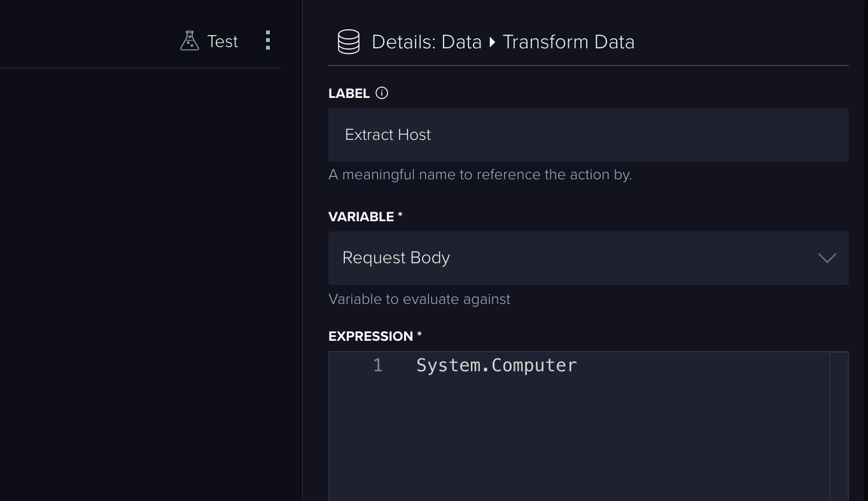This screenshot has height=501, width=868.
Task: Click the 'Variable to evaluate against' hint
Action: click(x=419, y=299)
